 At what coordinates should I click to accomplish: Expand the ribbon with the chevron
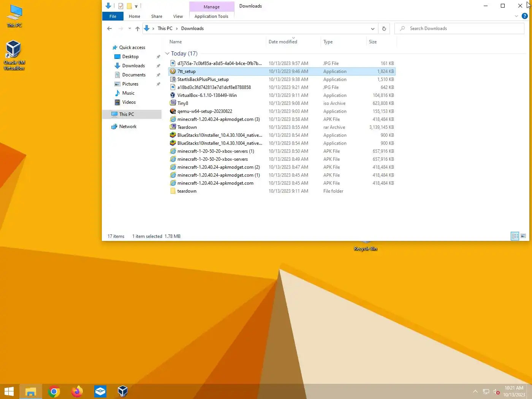tap(516, 16)
